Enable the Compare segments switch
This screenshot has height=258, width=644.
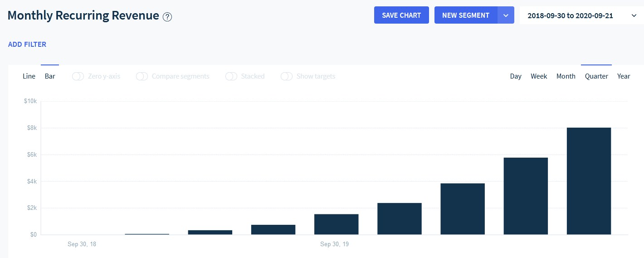tap(142, 76)
